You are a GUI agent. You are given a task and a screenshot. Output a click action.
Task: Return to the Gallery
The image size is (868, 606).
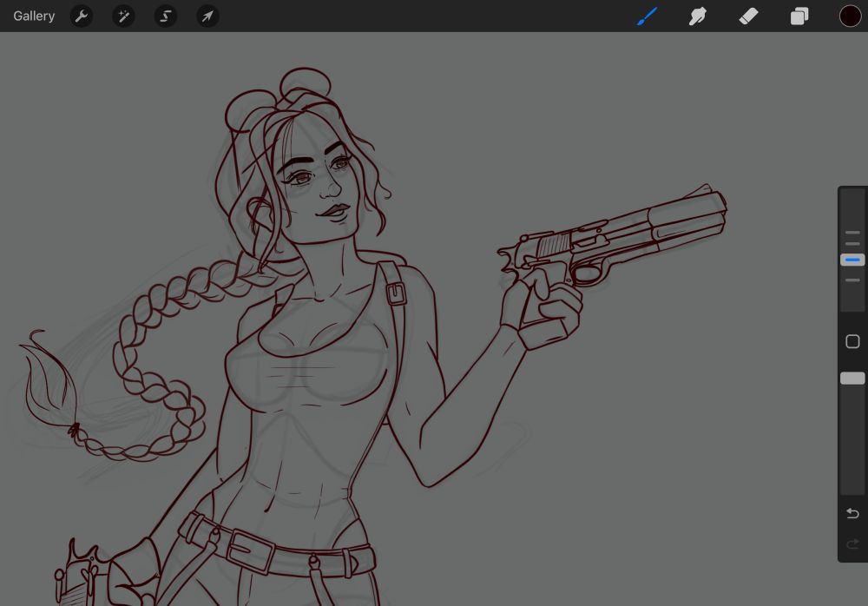34,16
